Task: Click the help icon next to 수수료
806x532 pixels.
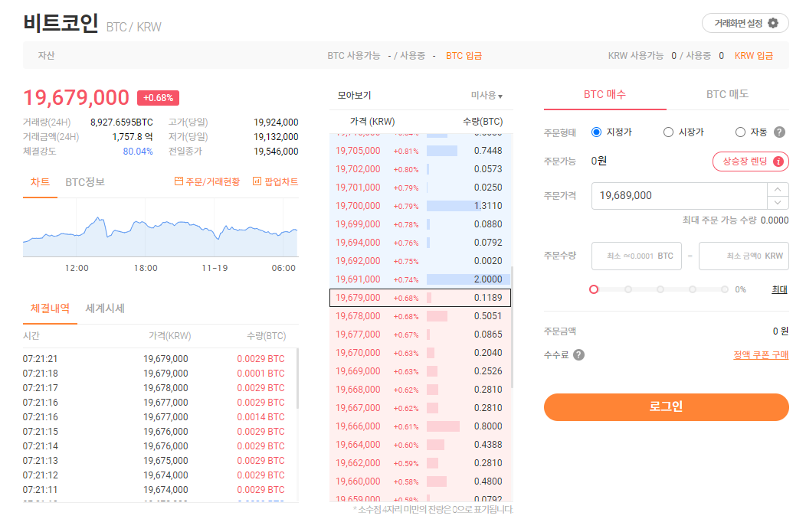Action: (x=578, y=355)
